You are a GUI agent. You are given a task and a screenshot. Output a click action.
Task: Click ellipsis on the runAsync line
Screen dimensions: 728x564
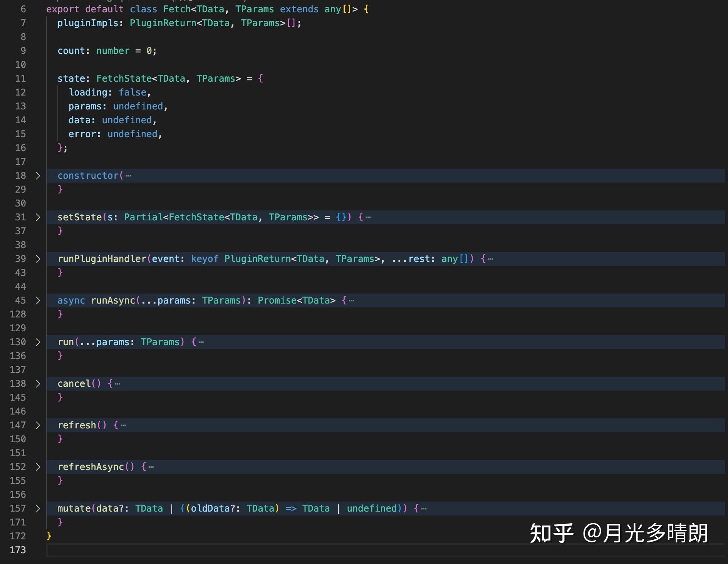click(351, 300)
